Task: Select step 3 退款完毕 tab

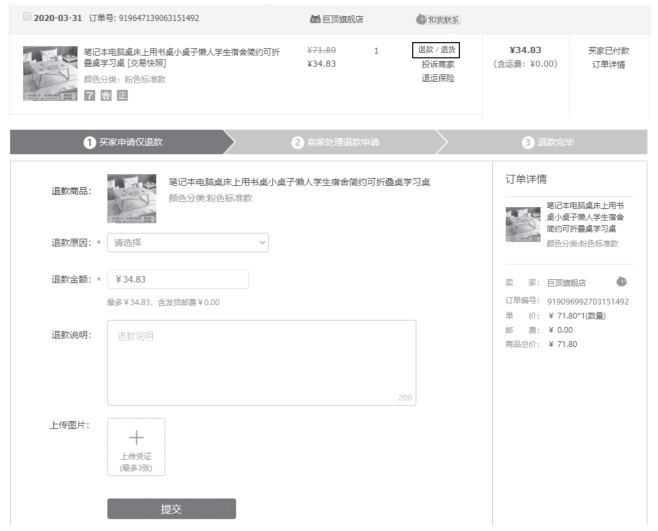Action: pyautogui.click(x=548, y=142)
